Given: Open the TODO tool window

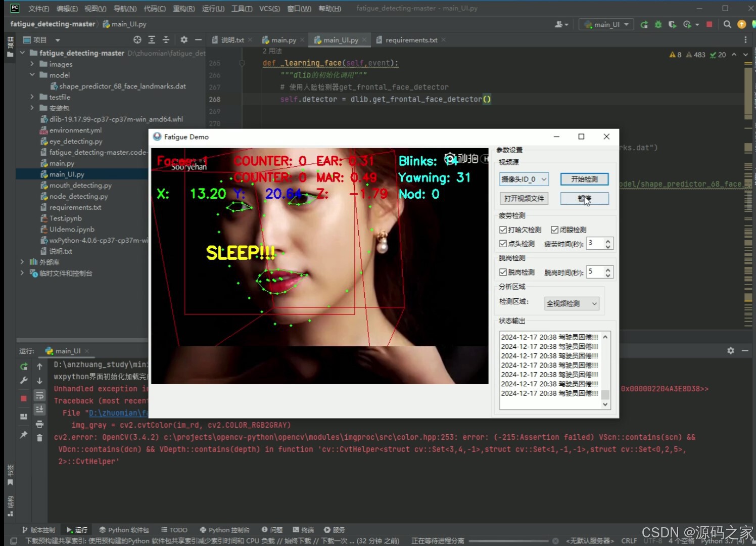Looking at the screenshot, I should [174, 530].
